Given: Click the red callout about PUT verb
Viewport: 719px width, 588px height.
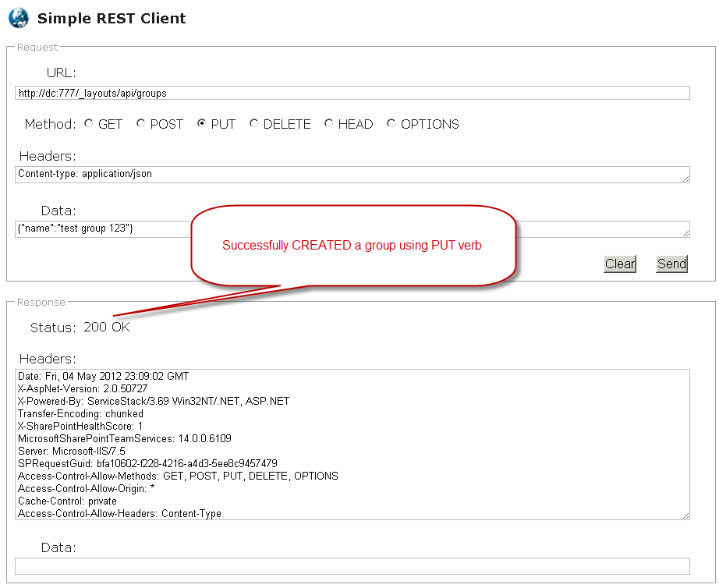Looking at the screenshot, I should [x=352, y=245].
